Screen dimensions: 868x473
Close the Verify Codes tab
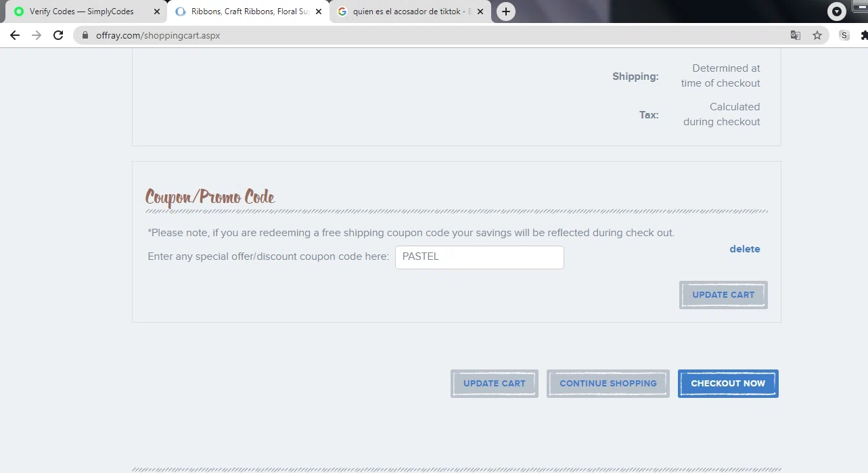157,12
